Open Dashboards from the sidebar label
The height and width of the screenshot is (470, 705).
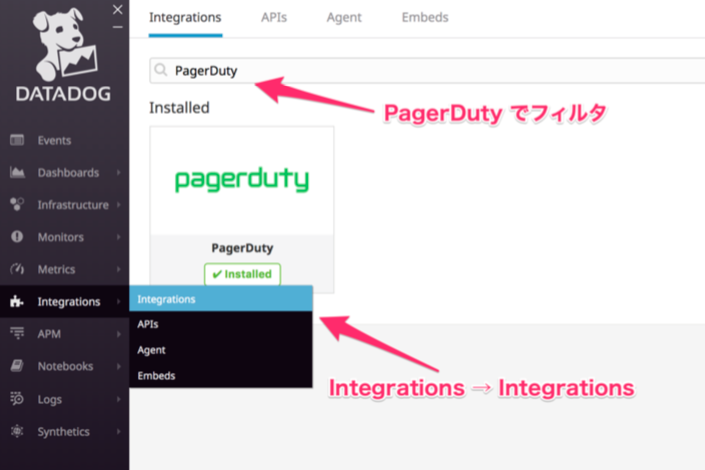(68, 173)
